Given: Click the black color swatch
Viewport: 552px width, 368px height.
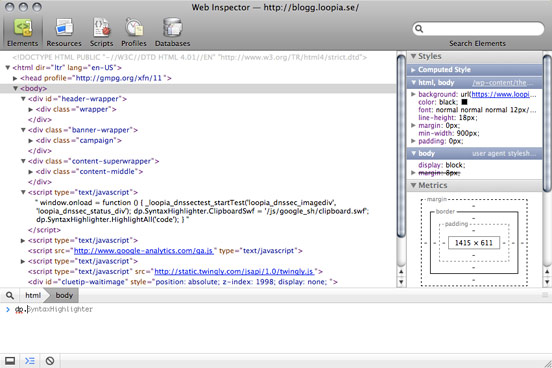Looking at the screenshot, I should click(x=464, y=102).
